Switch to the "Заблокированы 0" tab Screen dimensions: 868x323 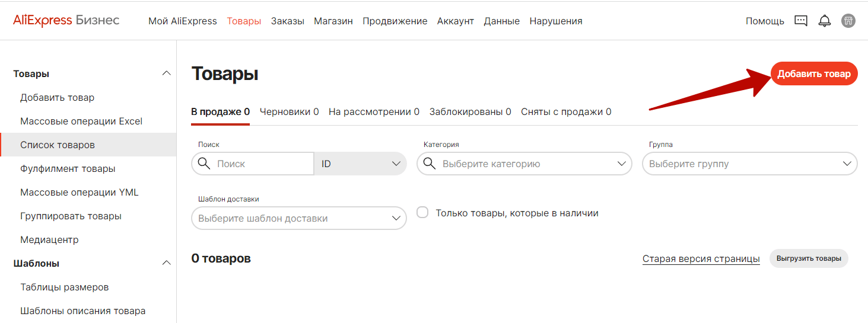(470, 111)
